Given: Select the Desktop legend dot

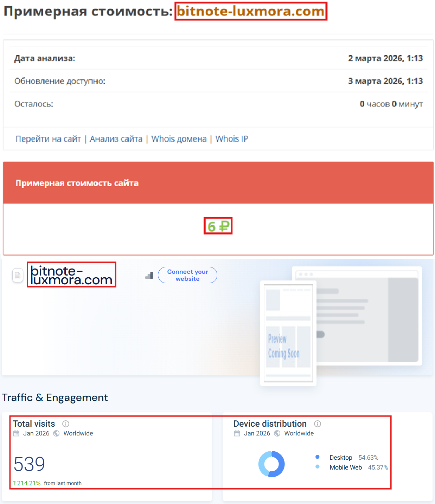Looking at the screenshot, I should (318, 457).
